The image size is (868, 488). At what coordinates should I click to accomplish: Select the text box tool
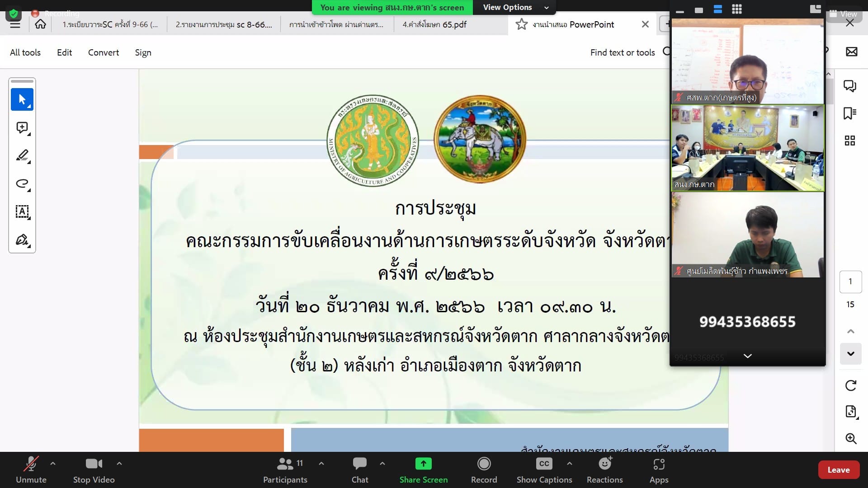[22, 211]
